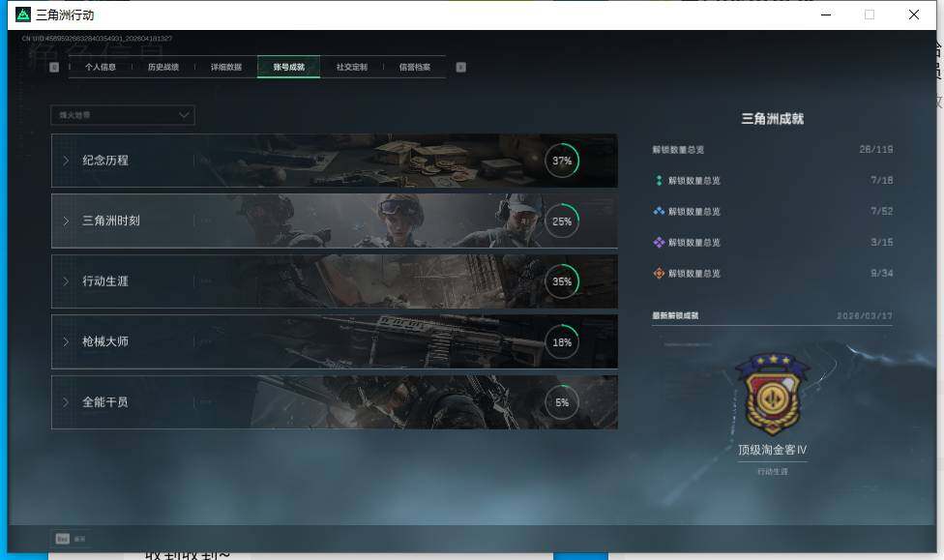Click the 5% progress ring

point(562,402)
